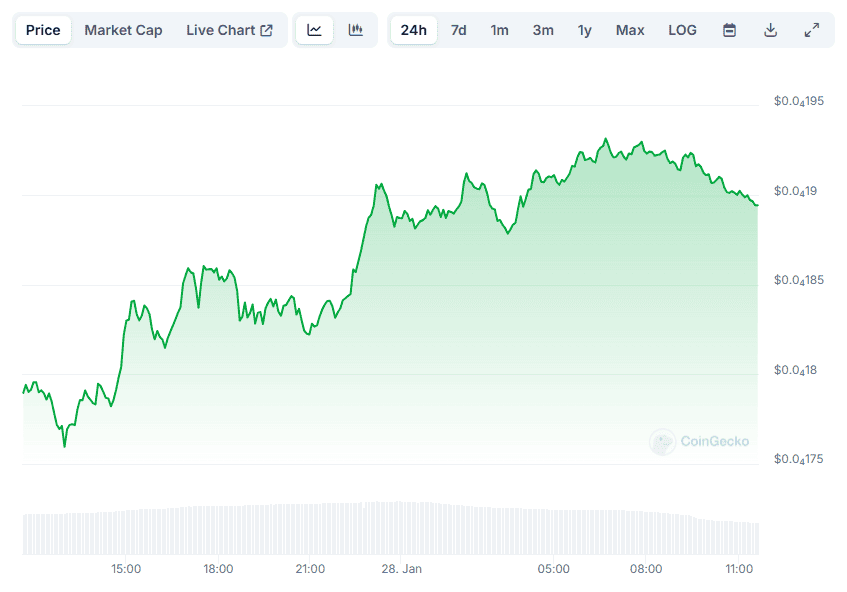Expand chart to fullscreen
Viewport: 847px width, 592px height.
pyautogui.click(x=811, y=30)
